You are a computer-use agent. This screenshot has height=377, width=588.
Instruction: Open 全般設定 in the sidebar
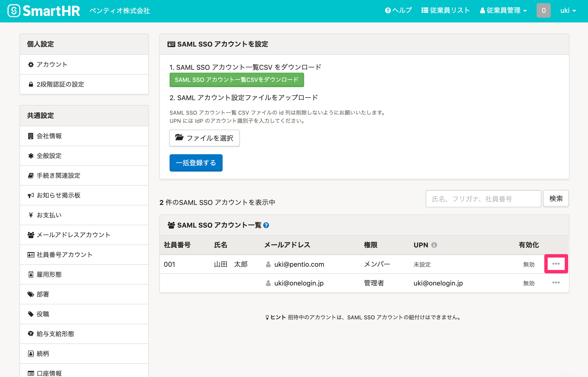[84, 156]
